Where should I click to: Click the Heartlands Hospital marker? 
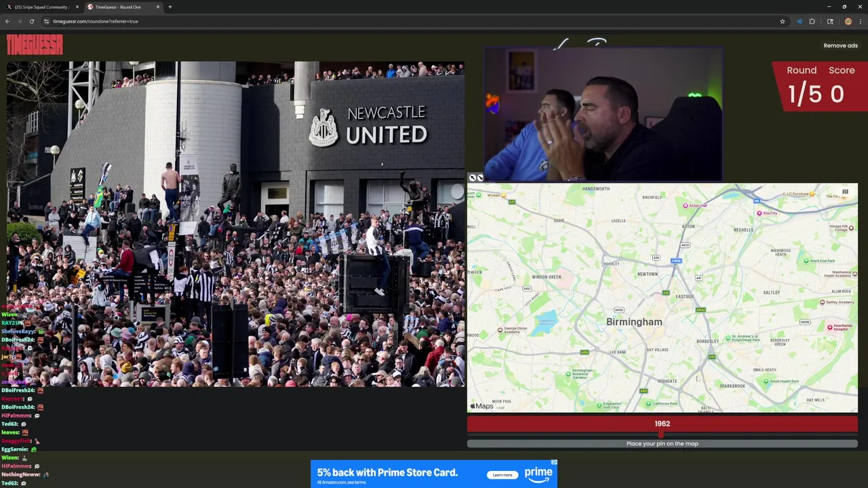coord(830,327)
